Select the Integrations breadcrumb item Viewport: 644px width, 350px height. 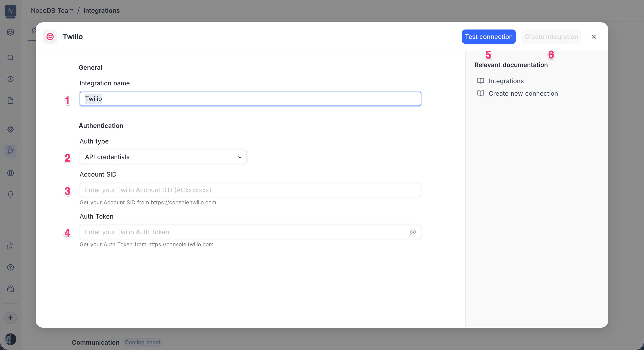(101, 11)
